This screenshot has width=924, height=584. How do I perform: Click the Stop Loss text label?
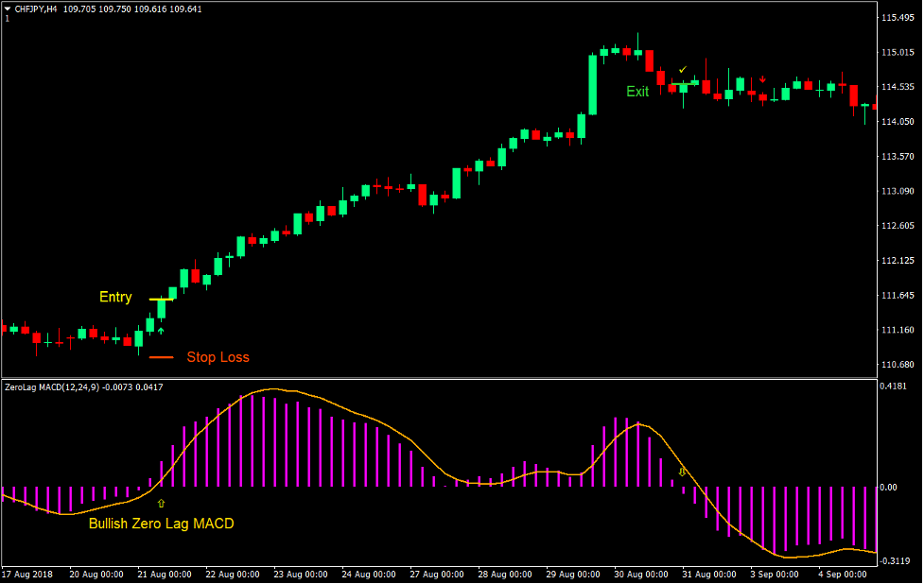point(220,357)
